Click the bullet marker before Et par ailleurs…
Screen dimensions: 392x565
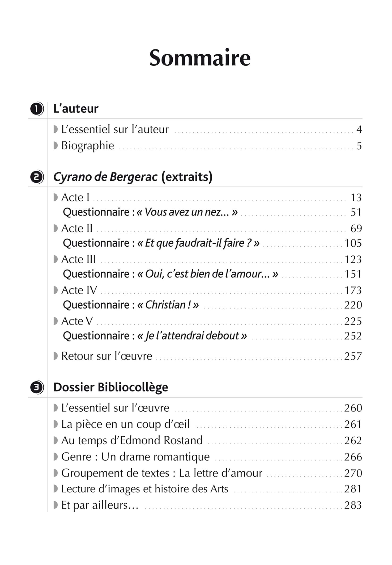pos(56,505)
